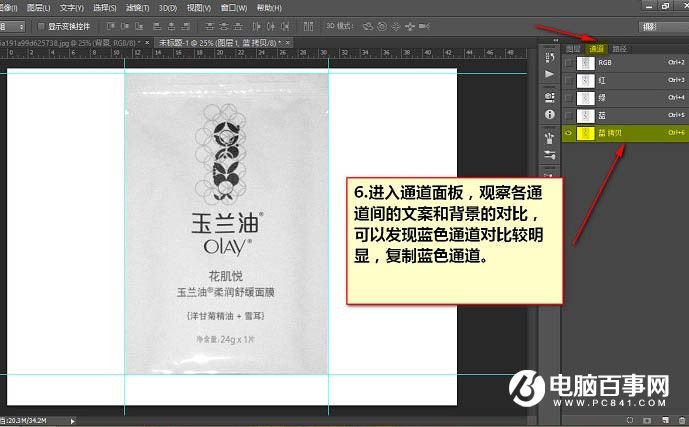Screen dimensions: 689x427
Task: Close the .jpg document tab
Action: (x=147, y=43)
